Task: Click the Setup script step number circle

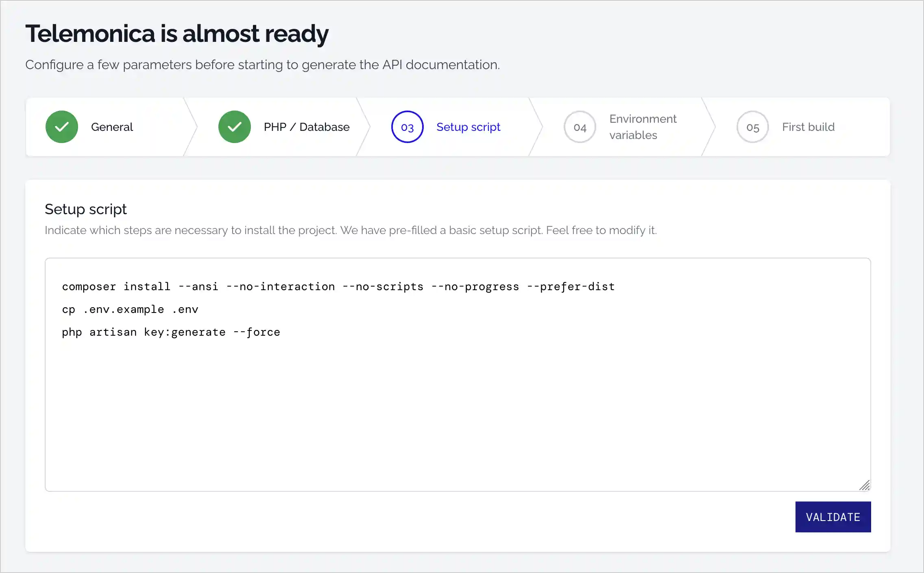Action: click(x=407, y=126)
